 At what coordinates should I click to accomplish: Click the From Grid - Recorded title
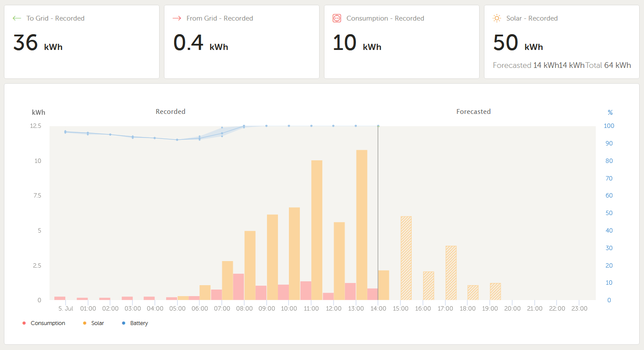point(220,18)
